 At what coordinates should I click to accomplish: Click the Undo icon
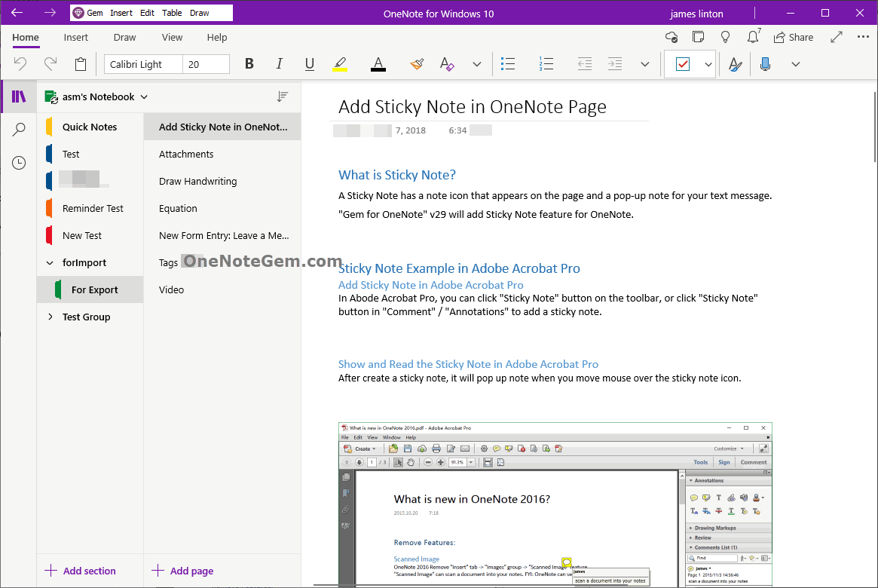click(20, 64)
